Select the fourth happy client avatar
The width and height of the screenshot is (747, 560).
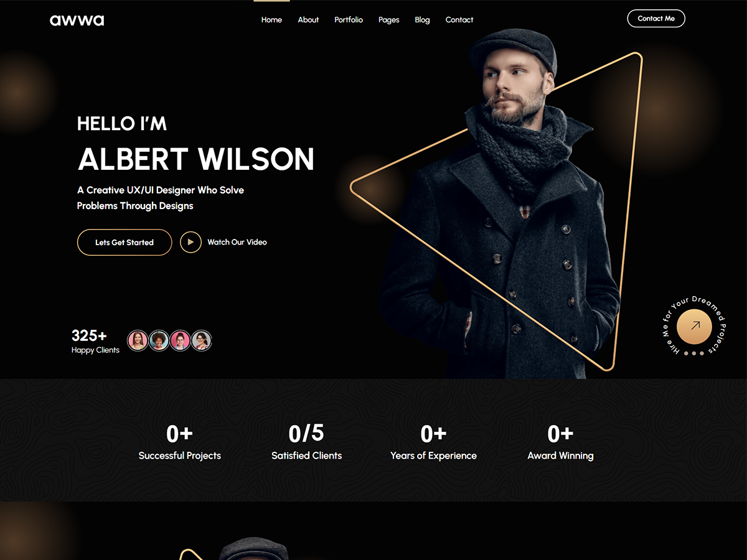[x=201, y=340]
